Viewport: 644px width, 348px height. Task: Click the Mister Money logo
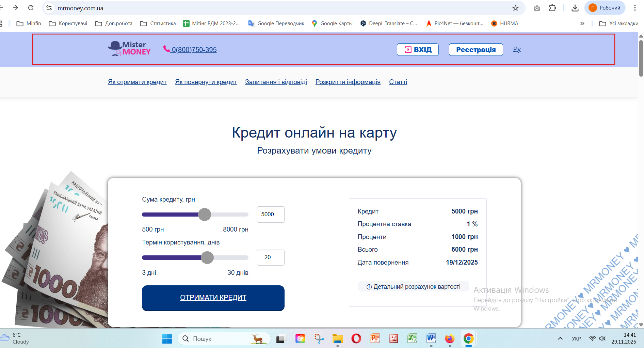(129, 49)
